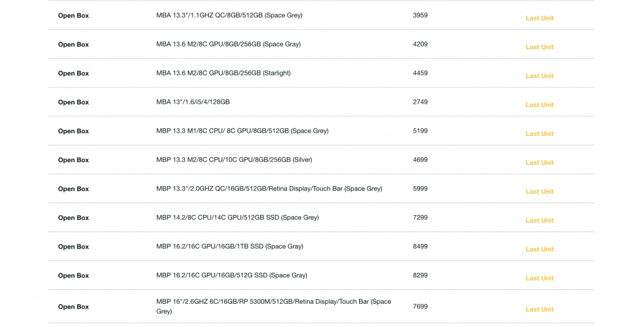
Task: Click Open Box label for the 3959 row
Action: click(x=74, y=16)
